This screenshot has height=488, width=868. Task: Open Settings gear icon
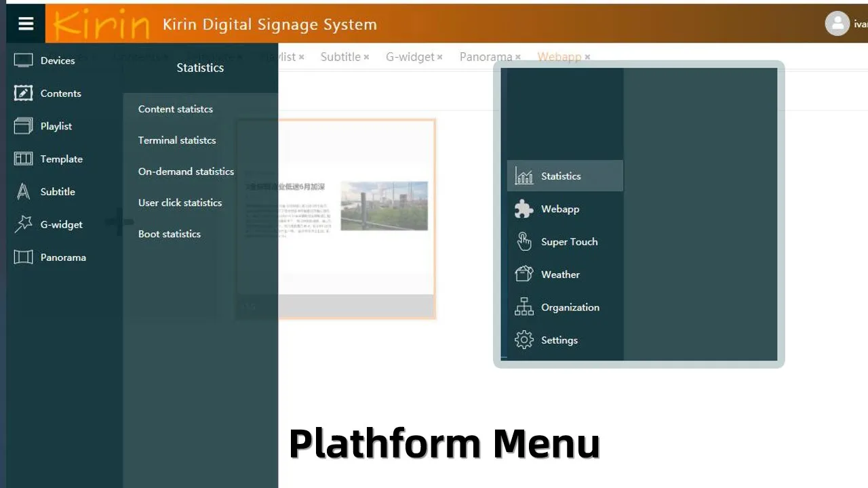tap(524, 340)
